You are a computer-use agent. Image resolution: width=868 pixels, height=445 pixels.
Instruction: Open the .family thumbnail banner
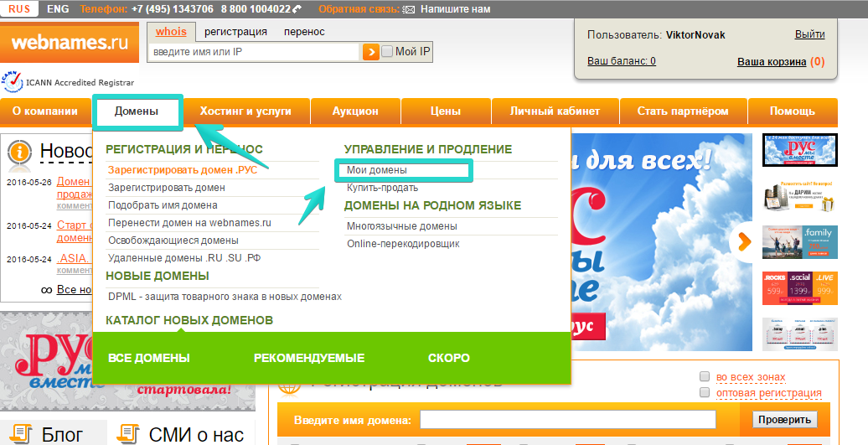800,242
